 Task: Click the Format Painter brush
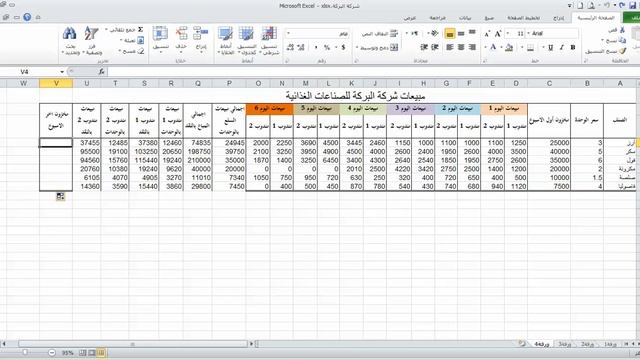point(622,51)
